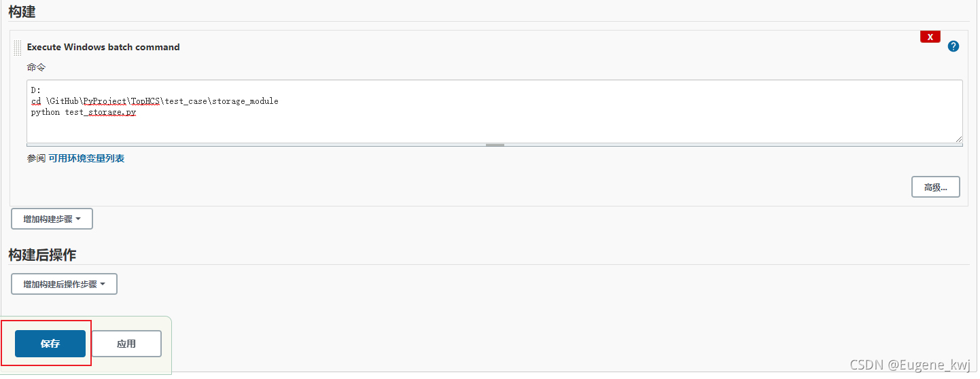
Task: Expand the 增加构建步骤 dropdown
Action: click(52, 219)
